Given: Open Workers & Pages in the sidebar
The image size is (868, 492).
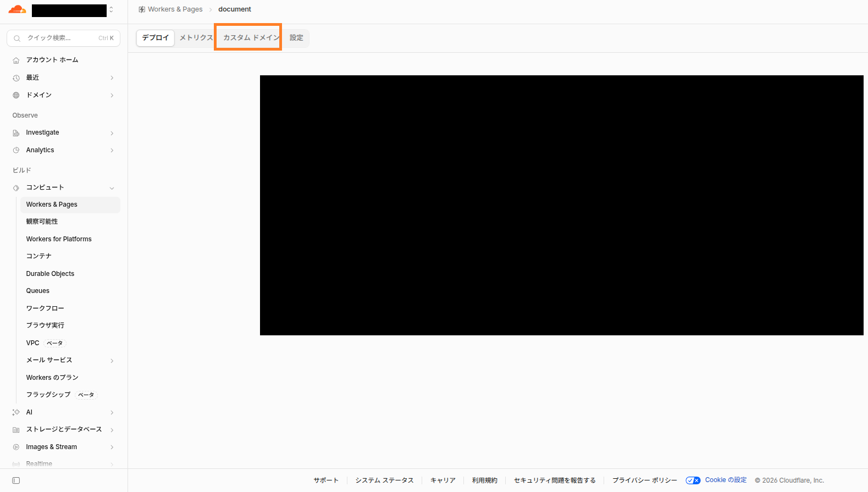Looking at the screenshot, I should [70, 204].
